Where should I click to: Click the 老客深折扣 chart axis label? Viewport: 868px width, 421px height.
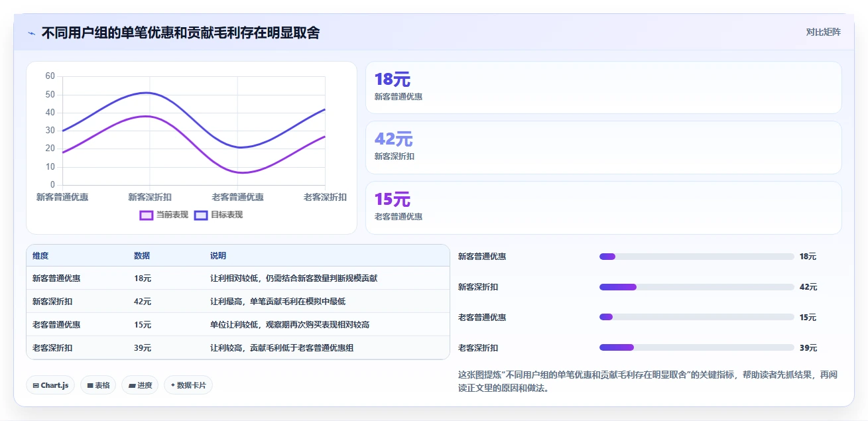point(325,197)
